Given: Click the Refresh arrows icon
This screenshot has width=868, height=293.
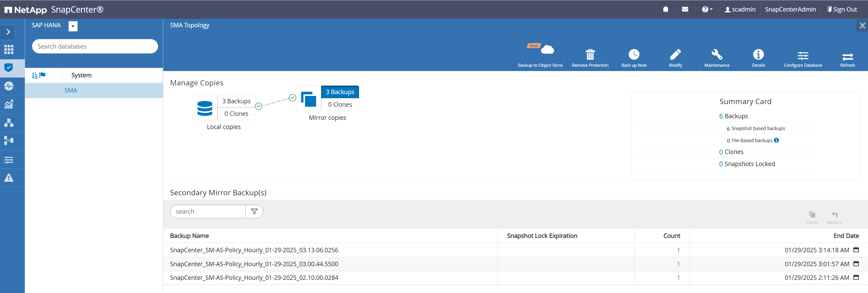Looking at the screenshot, I should [x=847, y=56].
